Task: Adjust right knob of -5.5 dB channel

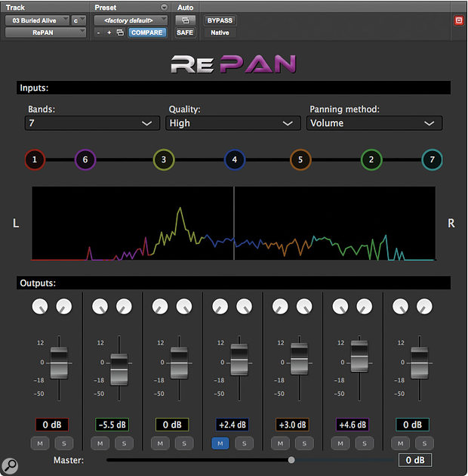Action: tap(124, 306)
